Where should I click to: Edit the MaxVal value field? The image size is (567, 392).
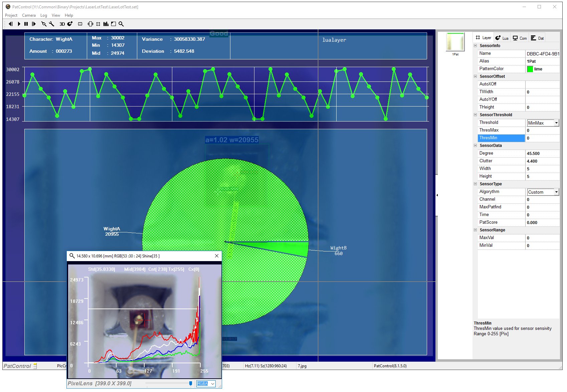542,238
